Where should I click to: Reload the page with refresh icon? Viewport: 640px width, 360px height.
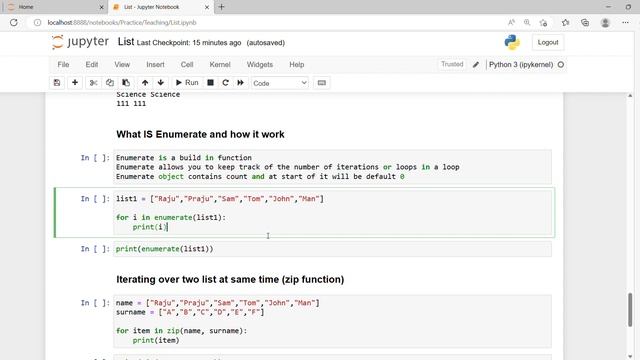(14, 22)
